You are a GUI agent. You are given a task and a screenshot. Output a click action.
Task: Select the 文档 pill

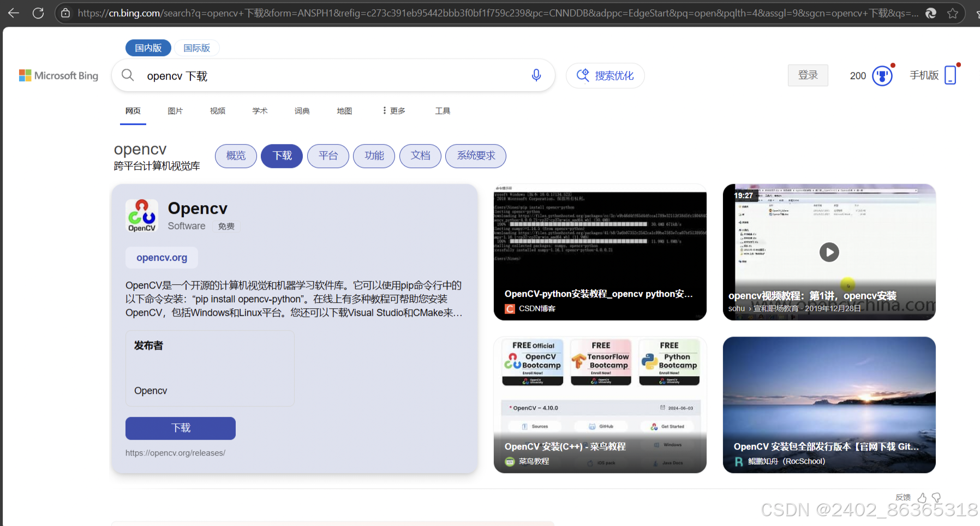point(420,156)
